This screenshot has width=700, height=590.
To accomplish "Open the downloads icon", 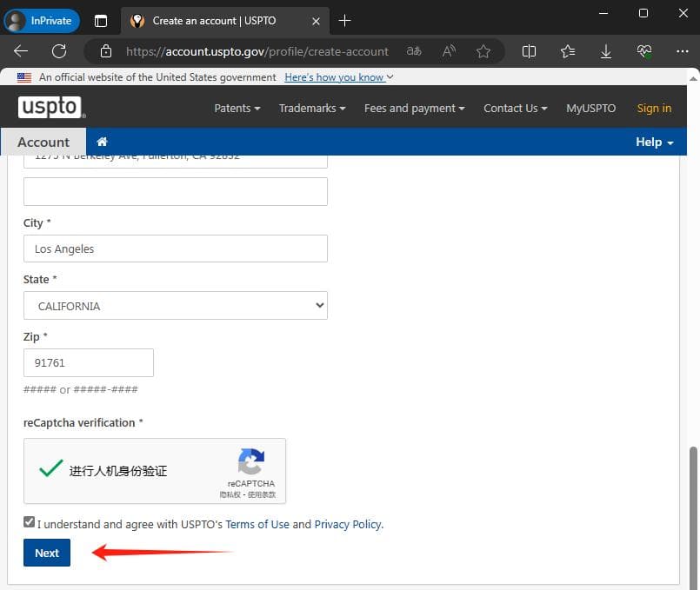I will (x=606, y=51).
